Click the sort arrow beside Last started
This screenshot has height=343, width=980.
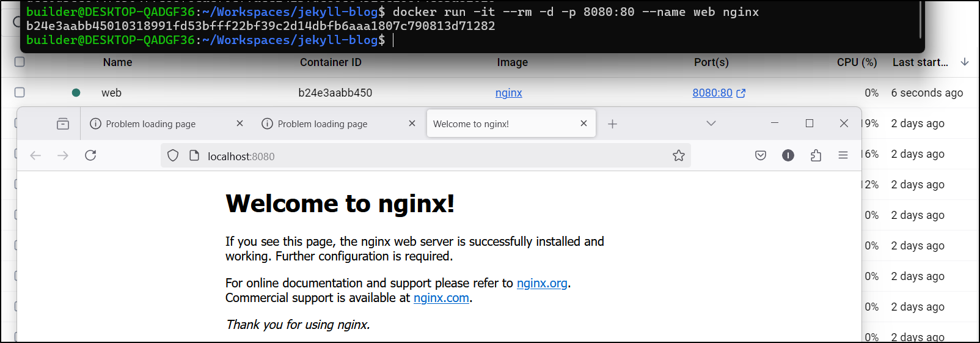coord(965,62)
